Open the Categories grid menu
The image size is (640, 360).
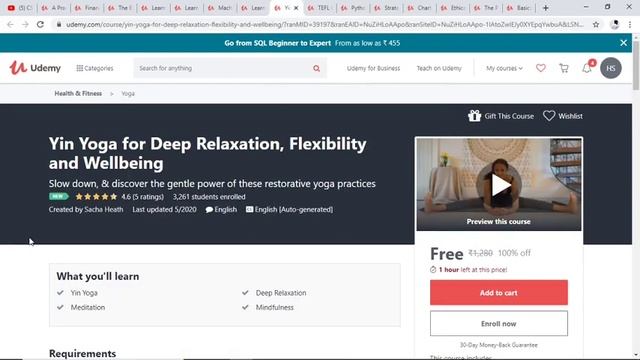[x=95, y=68]
